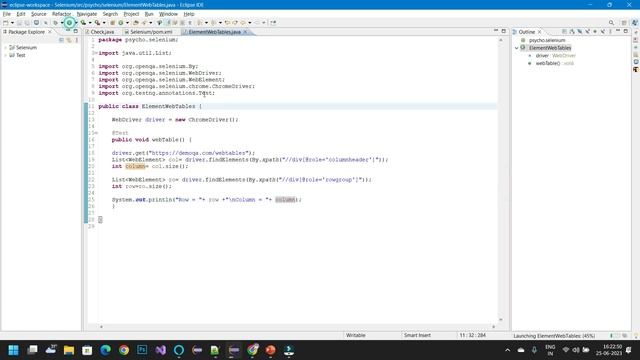Screen dimensions: 640x360
Task: Click the Last Edit Location icon
Action: (227, 22)
